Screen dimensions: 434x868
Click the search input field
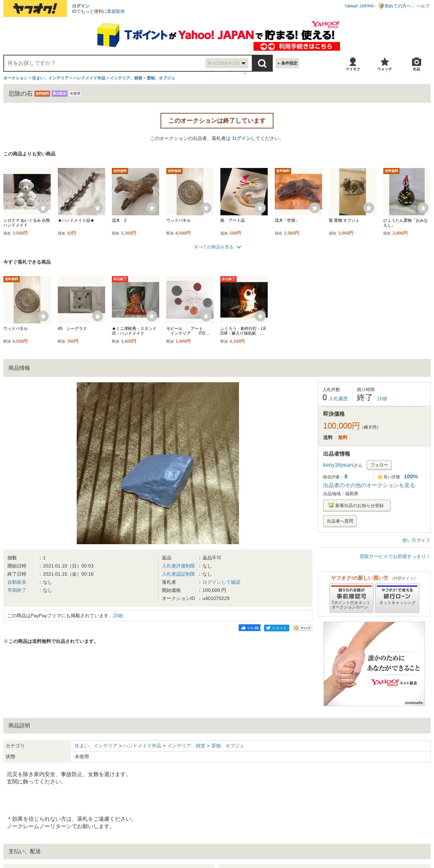pyautogui.click(x=105, y=63)
